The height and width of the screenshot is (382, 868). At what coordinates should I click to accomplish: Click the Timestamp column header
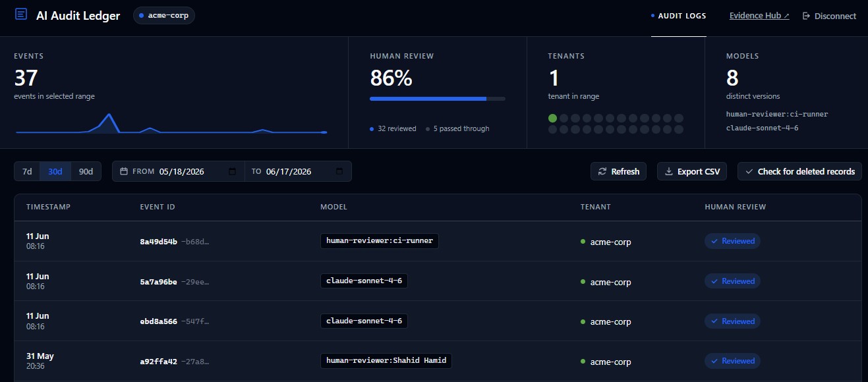48,207
